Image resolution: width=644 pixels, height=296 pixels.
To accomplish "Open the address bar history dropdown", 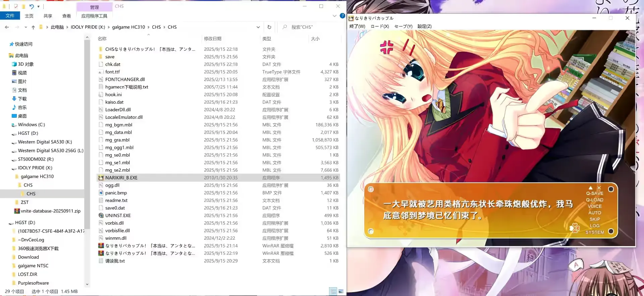I will pyautogui.click(x=258, y=27).
